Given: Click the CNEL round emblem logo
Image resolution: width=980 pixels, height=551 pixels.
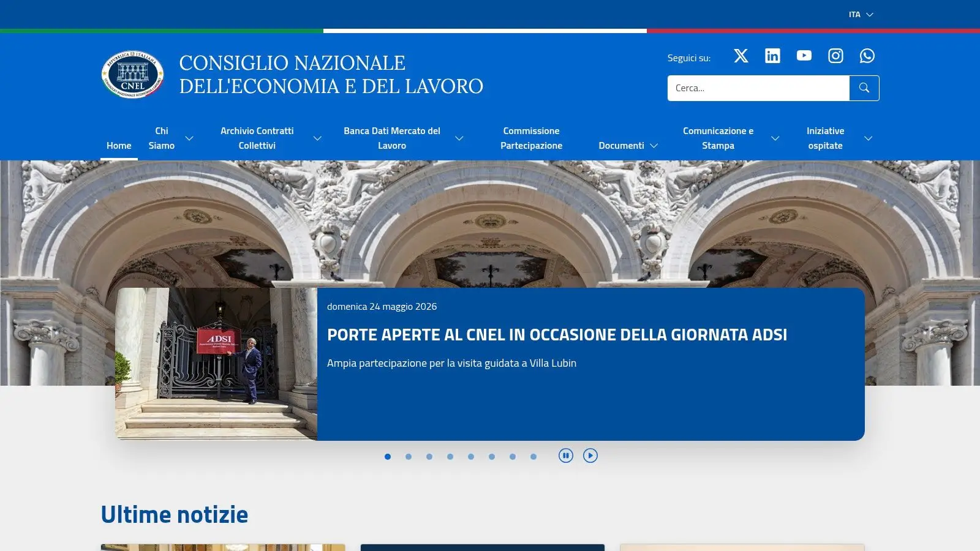Looking at the screenshot, I should (132, 75).
